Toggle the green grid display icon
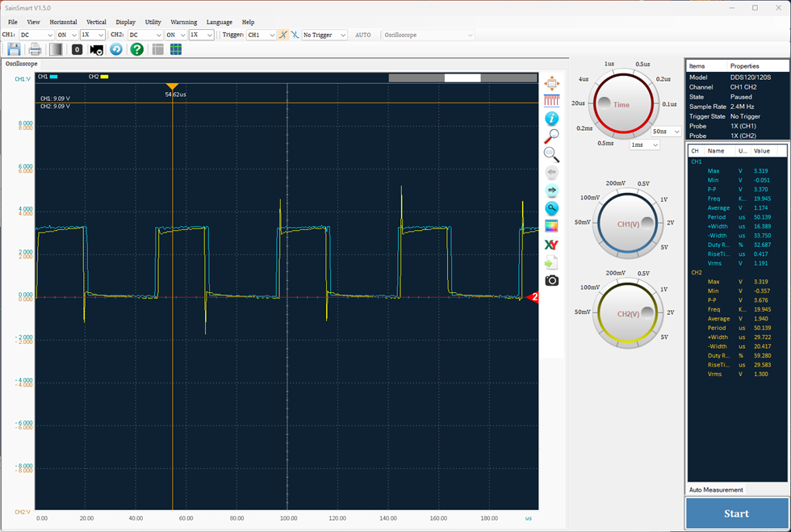 point(176,49)
